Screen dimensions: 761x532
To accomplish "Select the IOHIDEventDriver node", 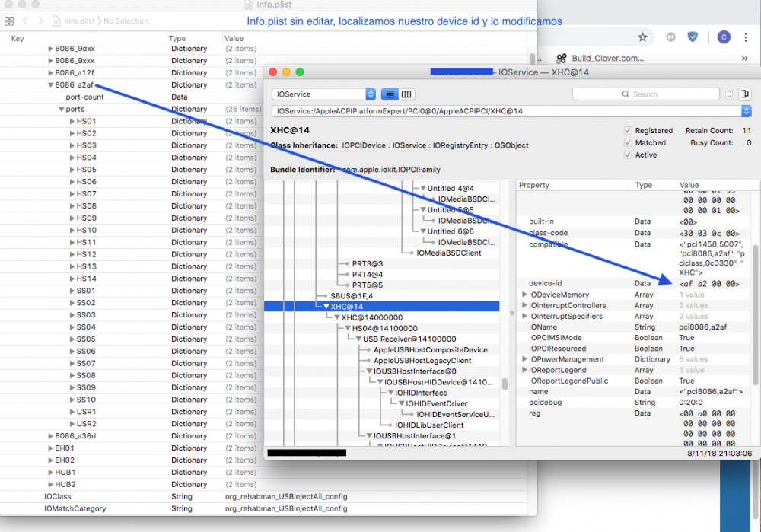I will (x=436, y=404).
